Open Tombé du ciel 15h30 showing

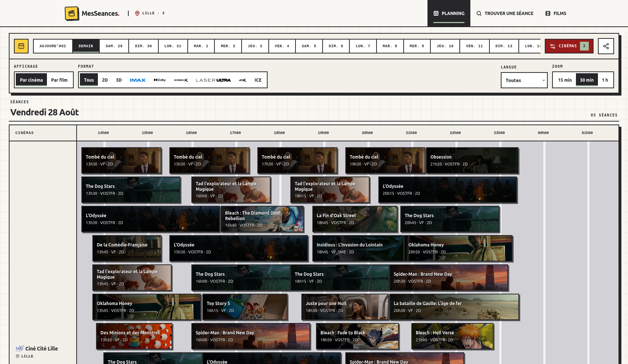[209, 160]
